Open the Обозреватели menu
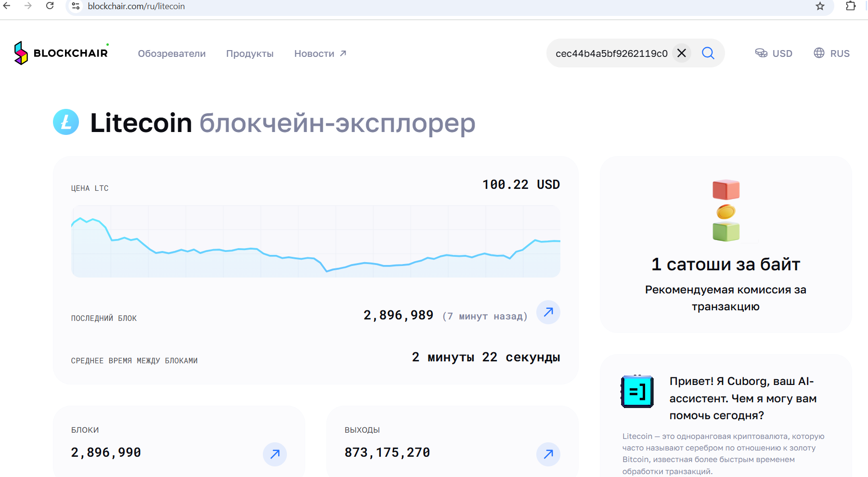This screenshot has height=477, width=868. click(171, 53)
